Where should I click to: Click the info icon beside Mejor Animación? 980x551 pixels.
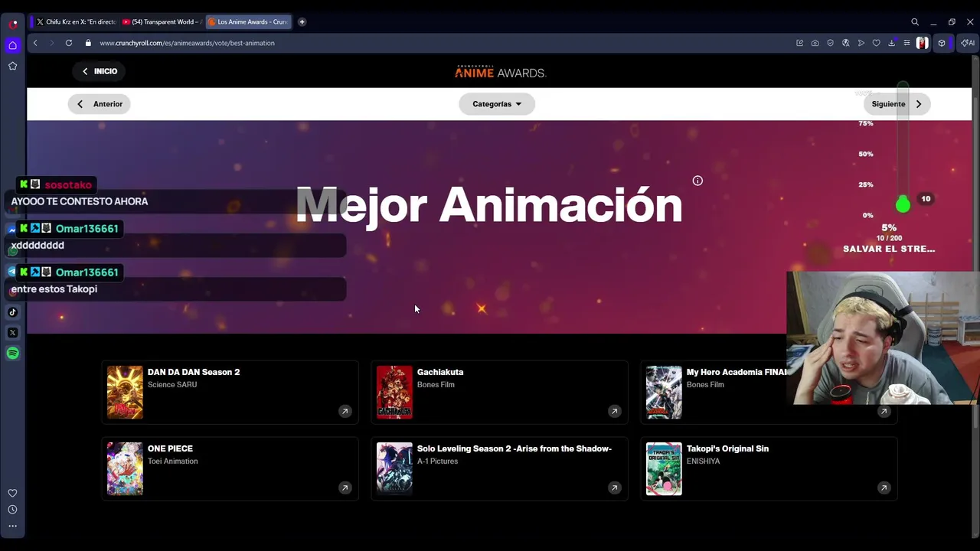coord(697,181)
